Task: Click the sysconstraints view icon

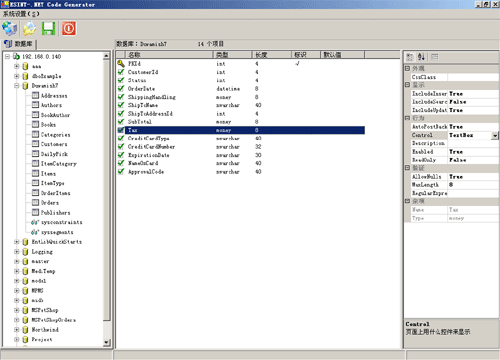Action: click(35, 222)
